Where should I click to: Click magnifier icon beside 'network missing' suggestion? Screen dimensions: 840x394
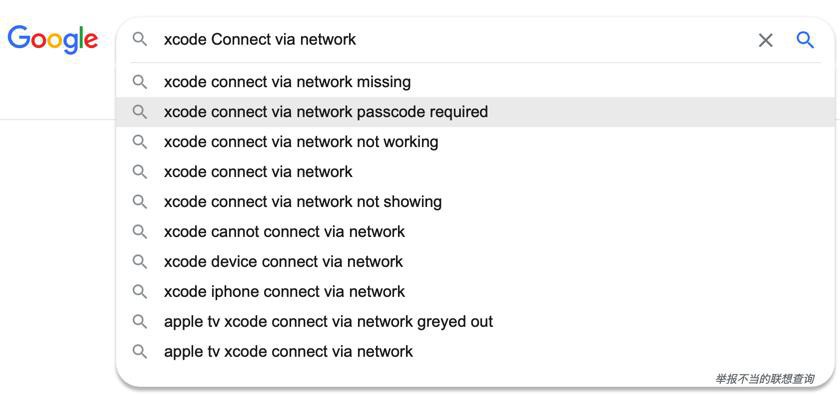tap(140, 82)
